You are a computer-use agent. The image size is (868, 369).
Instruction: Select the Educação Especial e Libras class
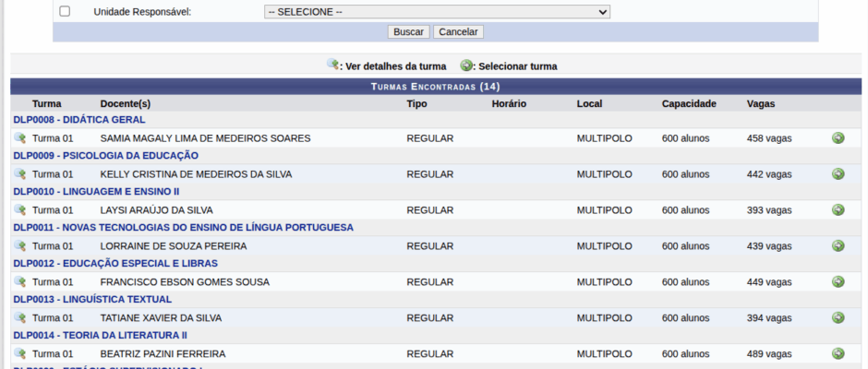[x=838, y=282]
